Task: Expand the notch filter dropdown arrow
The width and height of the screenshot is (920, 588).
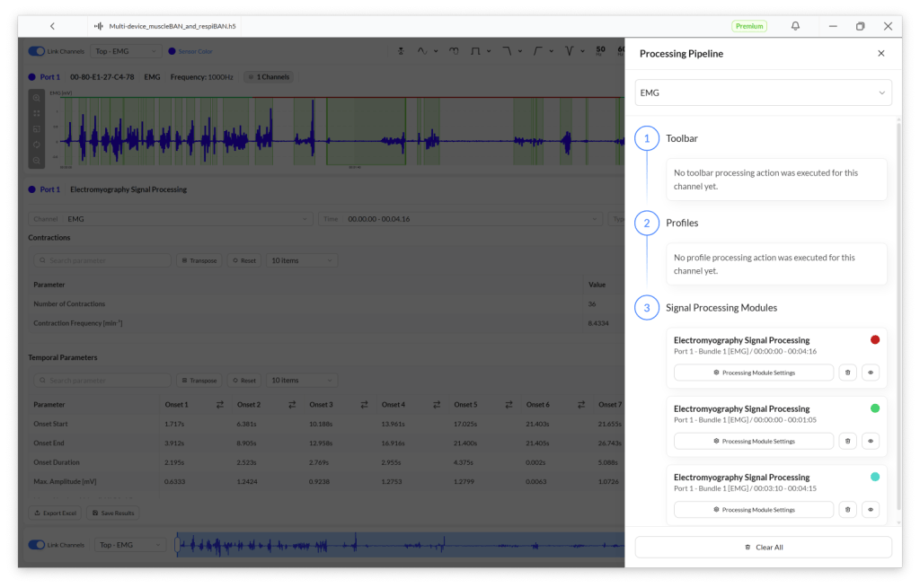Action: pos(582,51)
